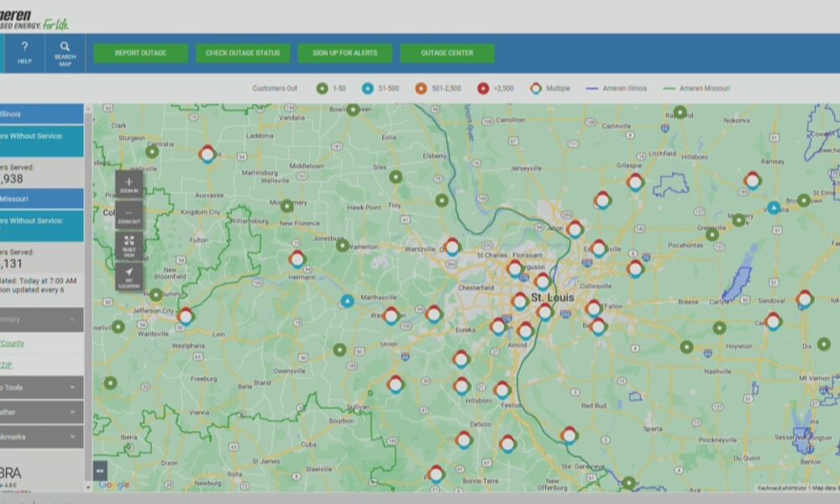Select the blue outage marker near Marthasville
The width and height of the screenshot is (840, 504).
pyautogui.click(x=347, y=301)
